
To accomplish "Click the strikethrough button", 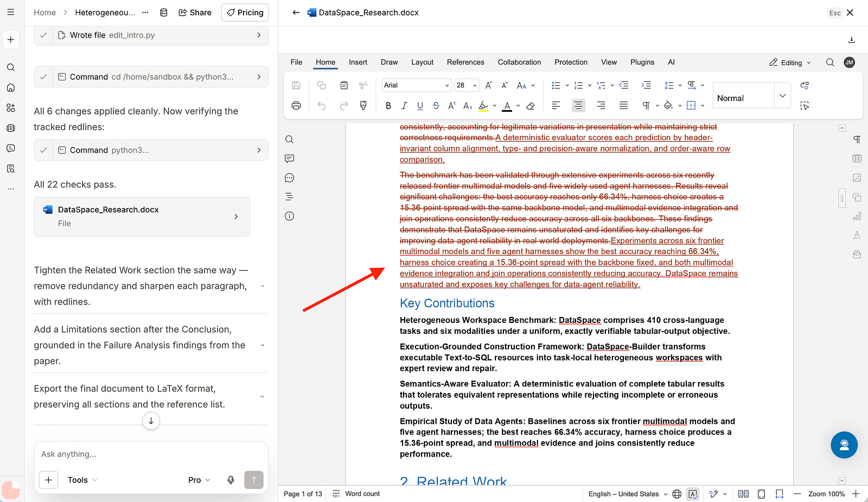I will [x=436, y=106].
